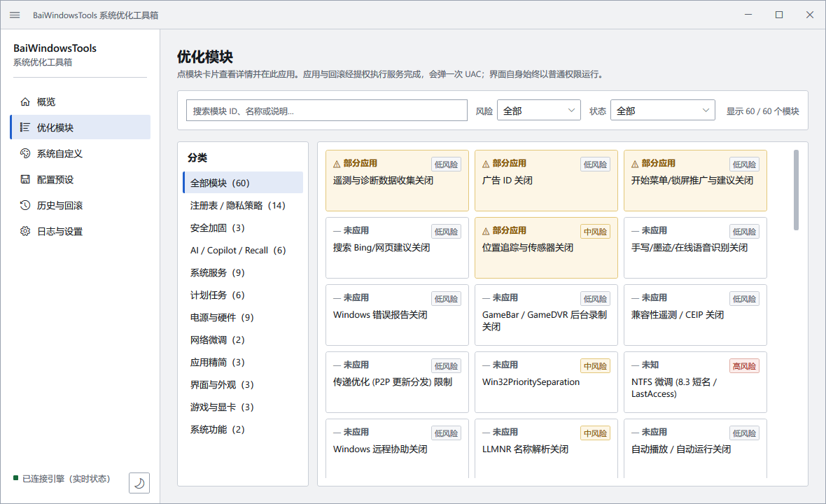Click the 已连接引擎 (实时状态) status text
This screenshot has height=504, width=826.
pos(66,478)
